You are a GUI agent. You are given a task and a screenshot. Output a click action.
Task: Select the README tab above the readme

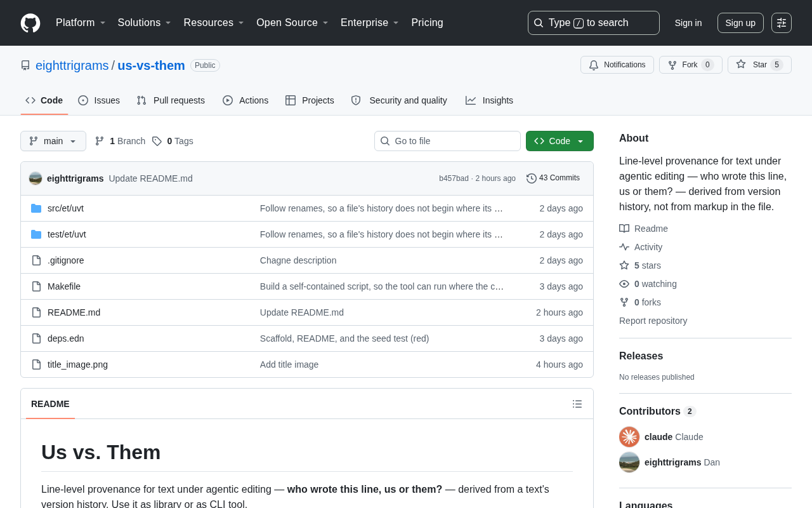(x=50, y=404)
